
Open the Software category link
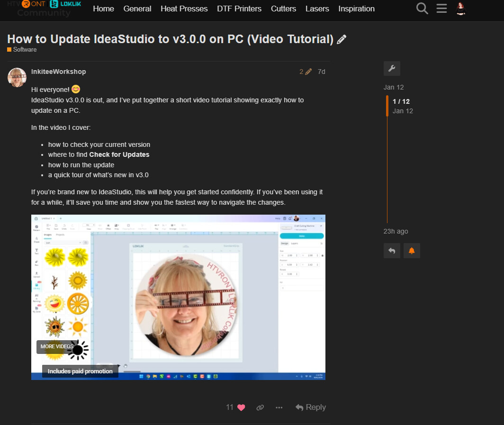(x=24, y=50)
